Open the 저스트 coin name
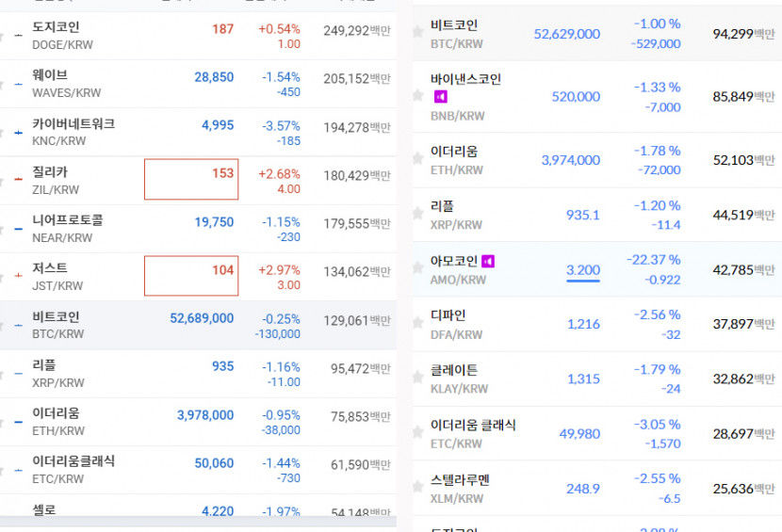The height and width of the screenshot is (532, 782). click(50, 268)
